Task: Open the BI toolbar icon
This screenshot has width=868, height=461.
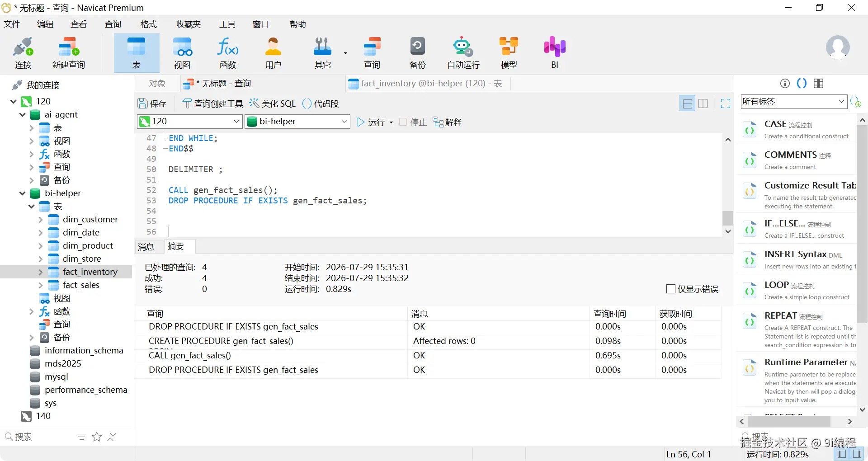Action: (555, 53)
